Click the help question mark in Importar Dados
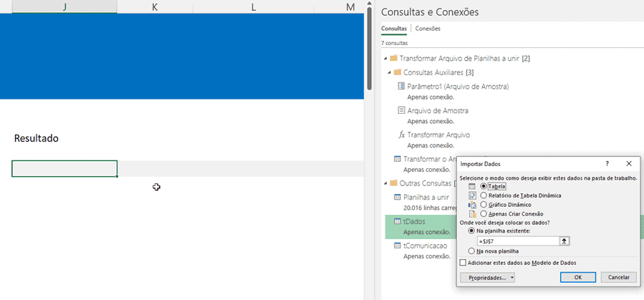644x300 pixels. (x=607, y=164)
